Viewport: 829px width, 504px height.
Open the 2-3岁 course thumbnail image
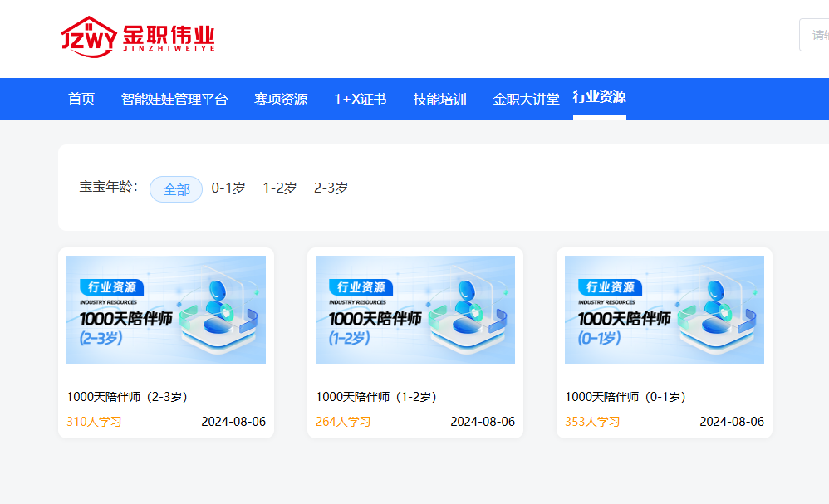(x=166, y=310)
